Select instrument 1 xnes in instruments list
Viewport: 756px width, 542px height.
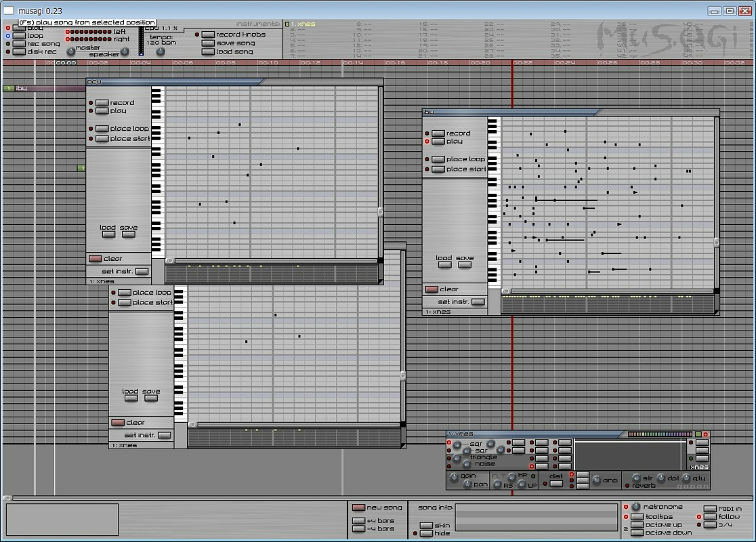click(303, 24)
